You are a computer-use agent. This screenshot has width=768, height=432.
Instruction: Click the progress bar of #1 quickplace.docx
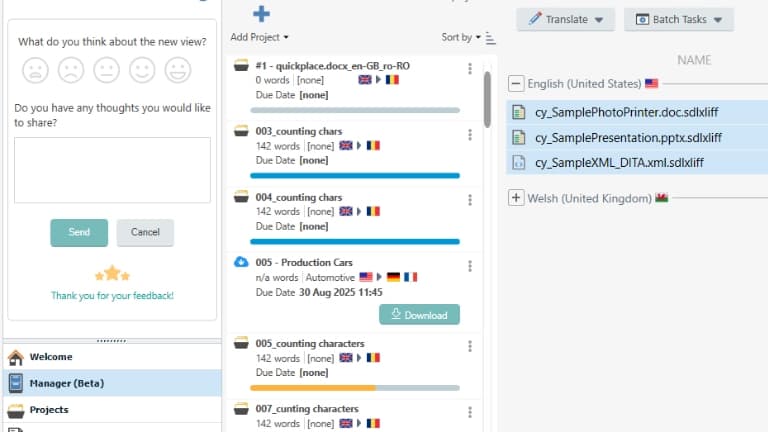point(355,110)
